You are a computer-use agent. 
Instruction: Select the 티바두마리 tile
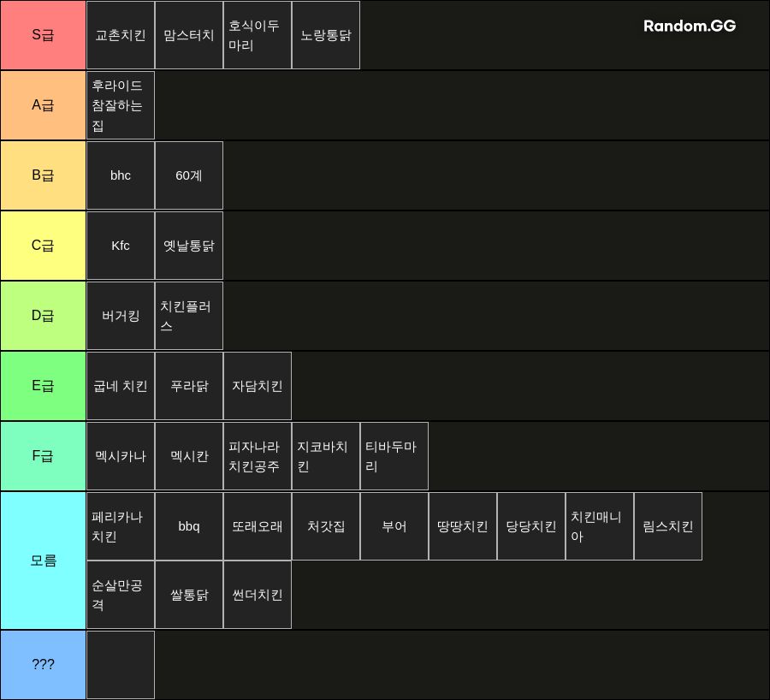pyautogui.click(x=394, y=456)
